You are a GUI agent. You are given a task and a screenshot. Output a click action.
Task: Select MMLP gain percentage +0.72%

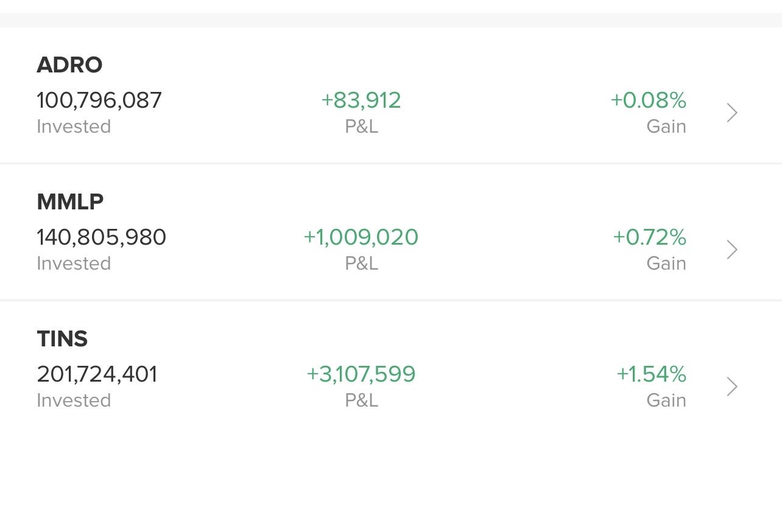click(x=650, y=237)
